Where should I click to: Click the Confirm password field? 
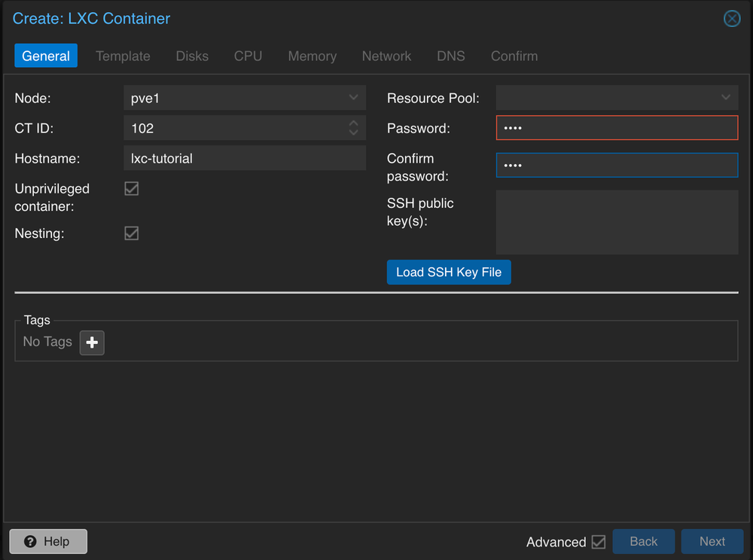[617, 165]
